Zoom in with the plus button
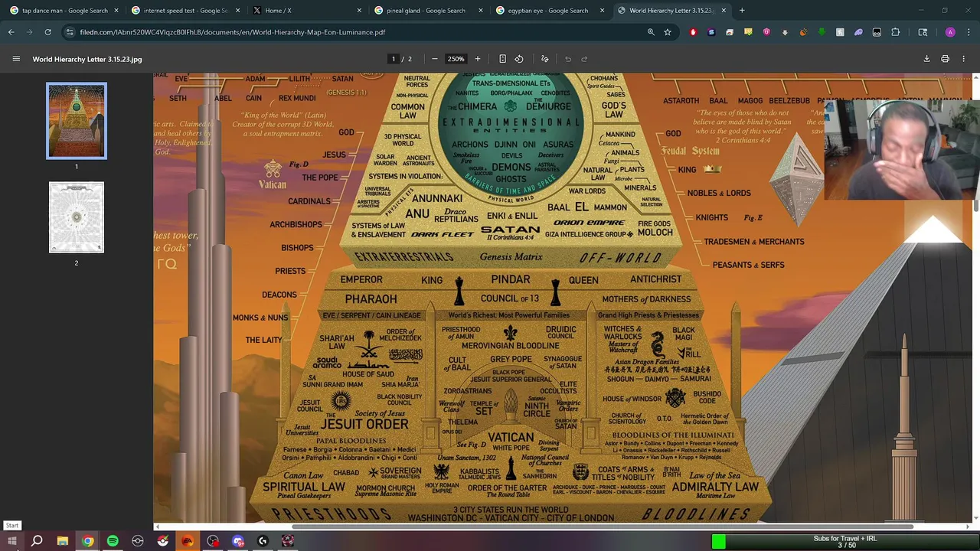The image size is (980, 551). [x=477, y=59]
